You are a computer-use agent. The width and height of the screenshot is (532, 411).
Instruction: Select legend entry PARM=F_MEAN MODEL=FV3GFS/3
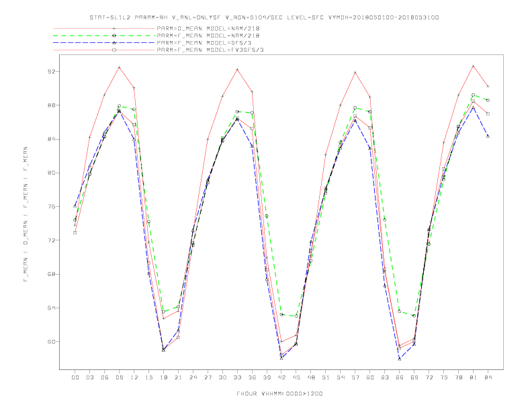(x=210, y=50)
